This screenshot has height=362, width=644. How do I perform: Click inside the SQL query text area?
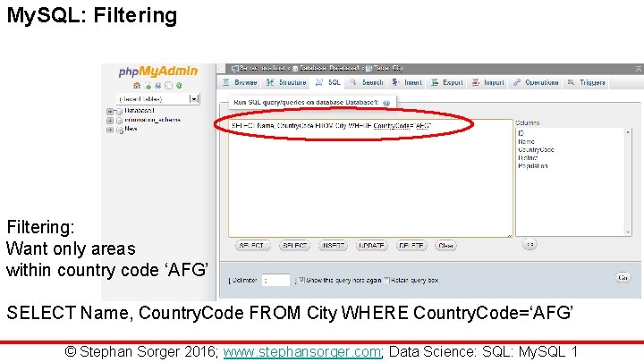pos(370,178)
